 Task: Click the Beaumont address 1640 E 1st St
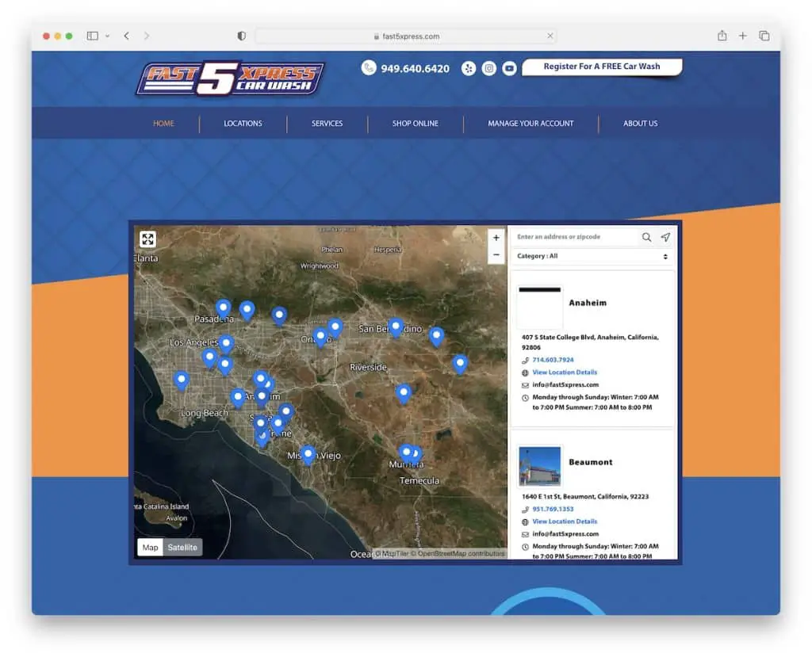click(x=585, y=496)
